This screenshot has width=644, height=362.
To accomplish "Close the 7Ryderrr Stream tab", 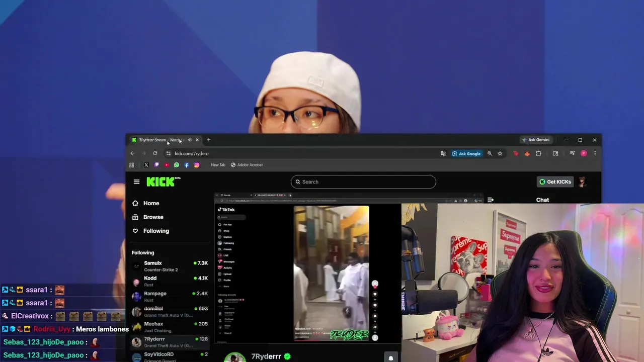I will tap(197, 140).
